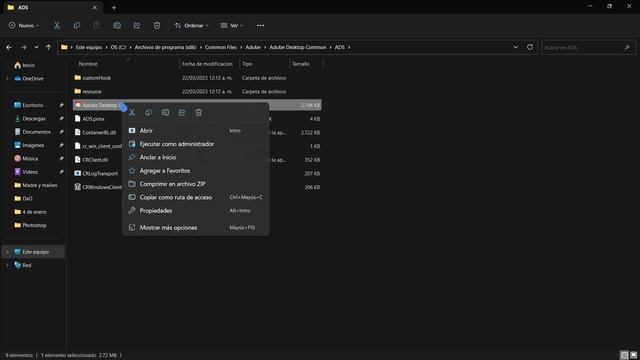Image resolution: width=640 pixels, height=360 pixels.
Task: Choose Agregar a Favoritos
Action: (x=196, y=171)
